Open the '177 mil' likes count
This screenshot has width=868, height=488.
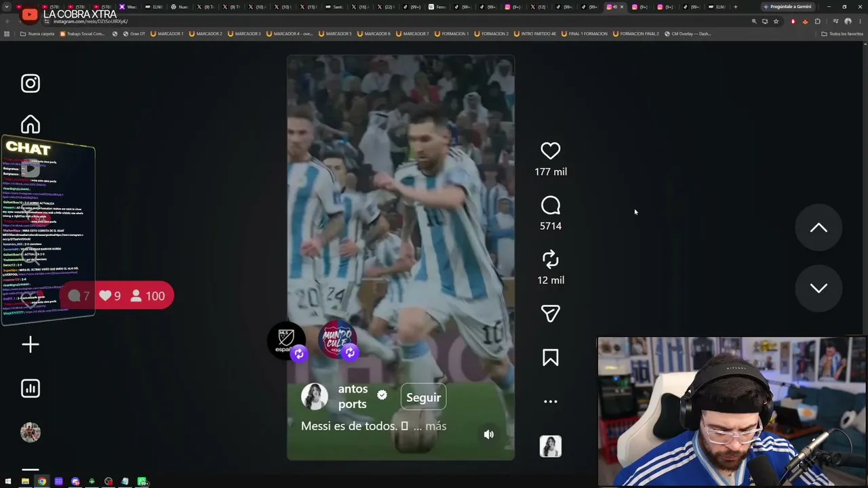pyautogui.click(x=551, y=172)
